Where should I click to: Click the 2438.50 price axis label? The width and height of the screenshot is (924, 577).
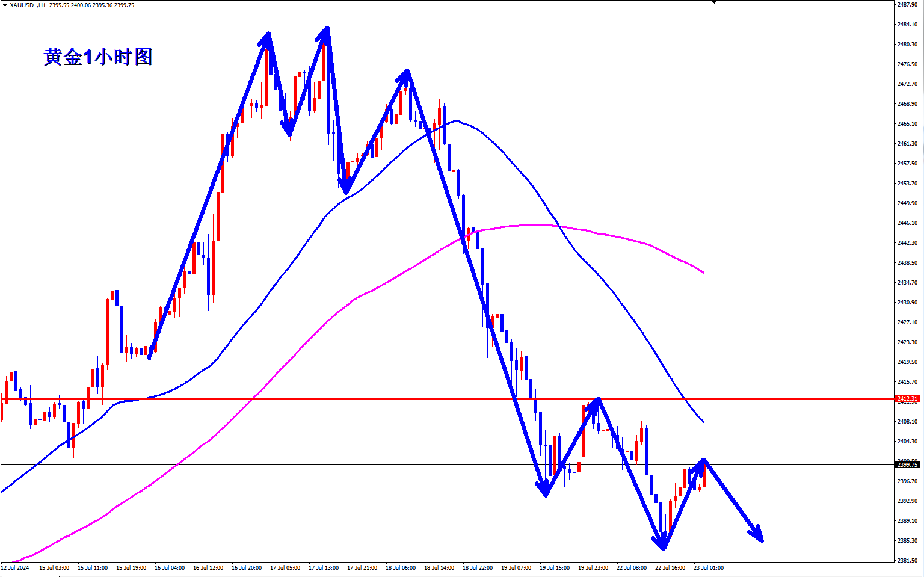pos(907,263)
